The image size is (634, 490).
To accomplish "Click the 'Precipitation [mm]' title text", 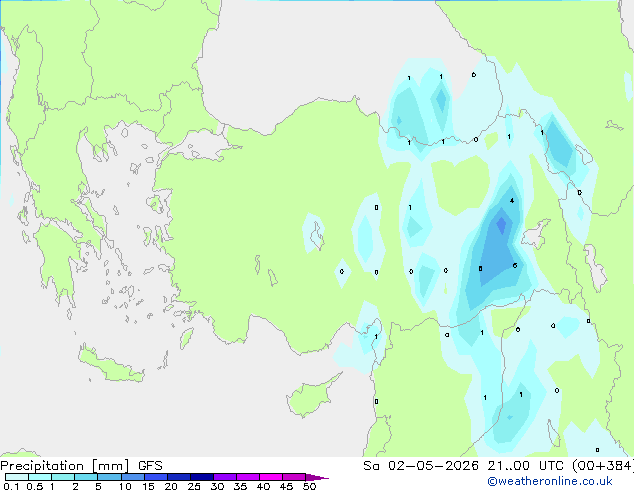I will coord(65,466).
